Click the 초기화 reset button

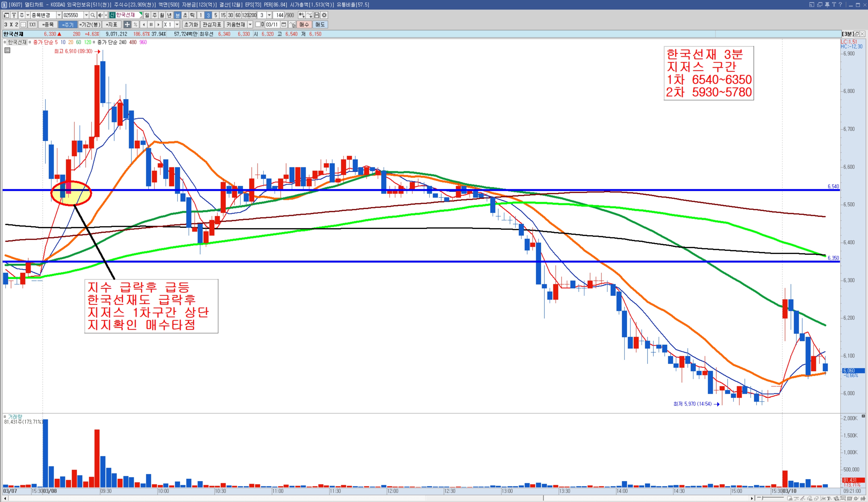191,24
